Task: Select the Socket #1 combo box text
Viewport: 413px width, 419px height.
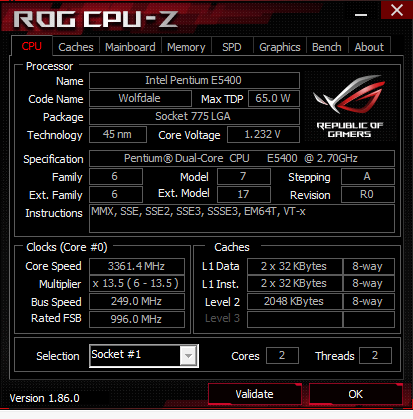Action: (x=135, y=355)
